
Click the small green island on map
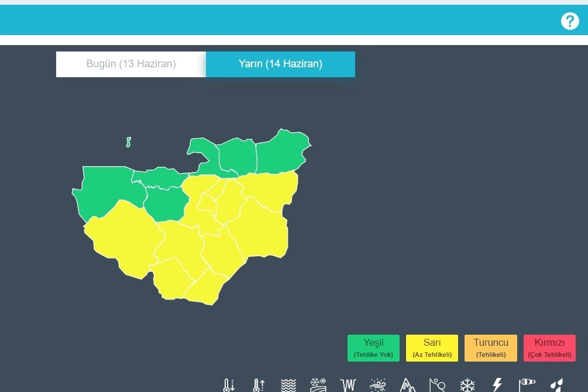128,142
